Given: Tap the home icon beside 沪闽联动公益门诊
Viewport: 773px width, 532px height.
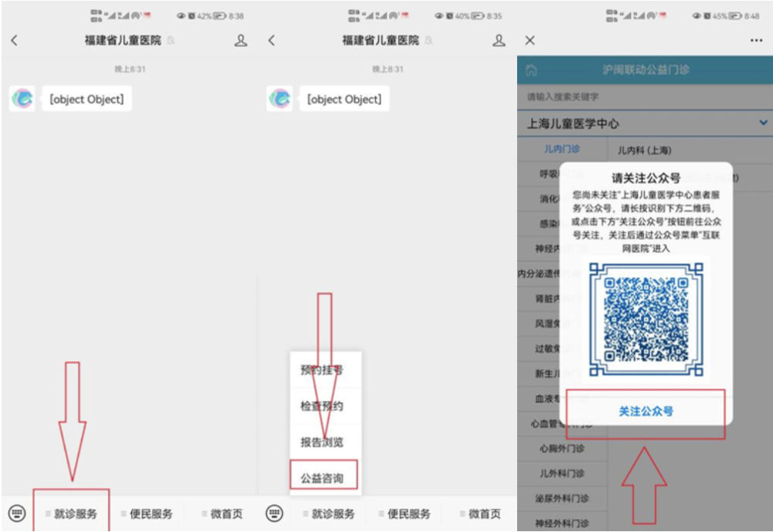Looking at the screenshot, I should coord(531,70).
